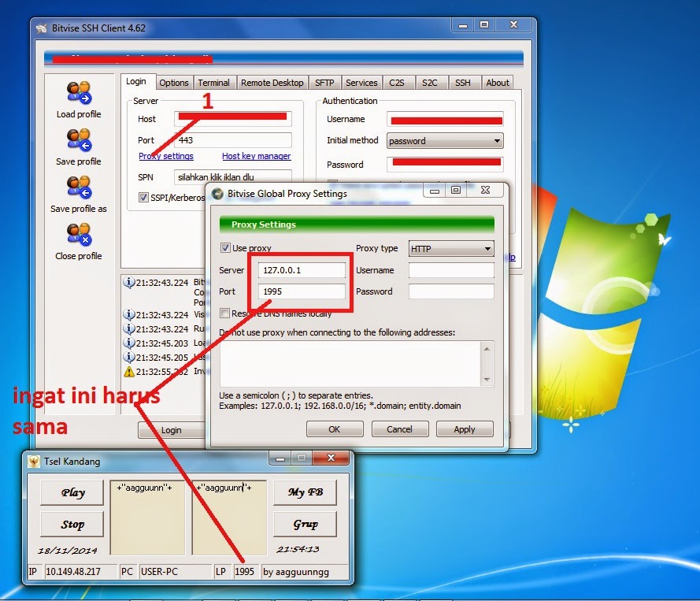This screenshot has height=601, width=700.
Task: Close the Global Proxy Settings dialog
Action: click(485, 190)
